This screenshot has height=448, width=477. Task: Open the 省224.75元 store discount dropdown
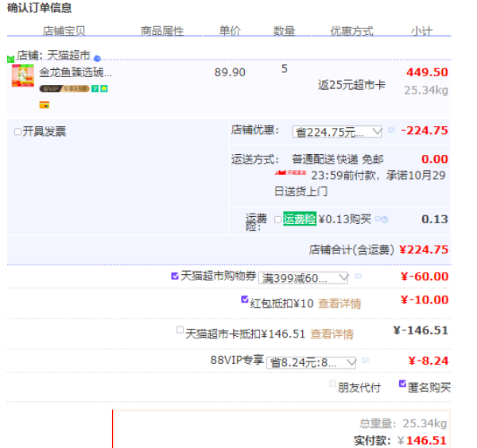[x=337, y=132]
